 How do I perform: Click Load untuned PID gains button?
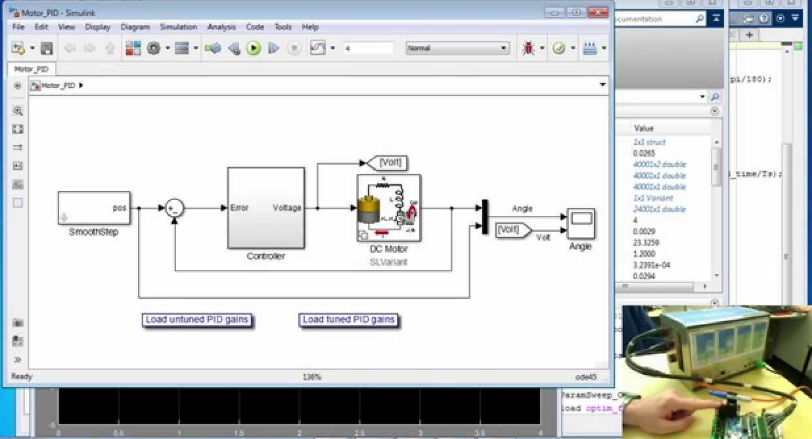[197, 320]
